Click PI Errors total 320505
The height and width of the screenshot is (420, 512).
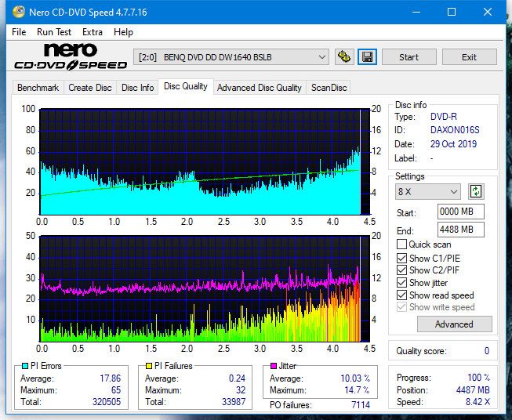point(107,402)
